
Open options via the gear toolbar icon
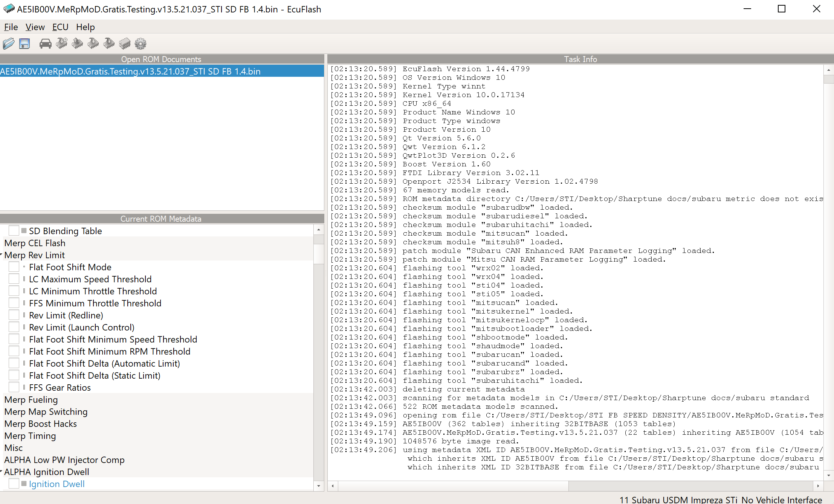tap(141, 44)
